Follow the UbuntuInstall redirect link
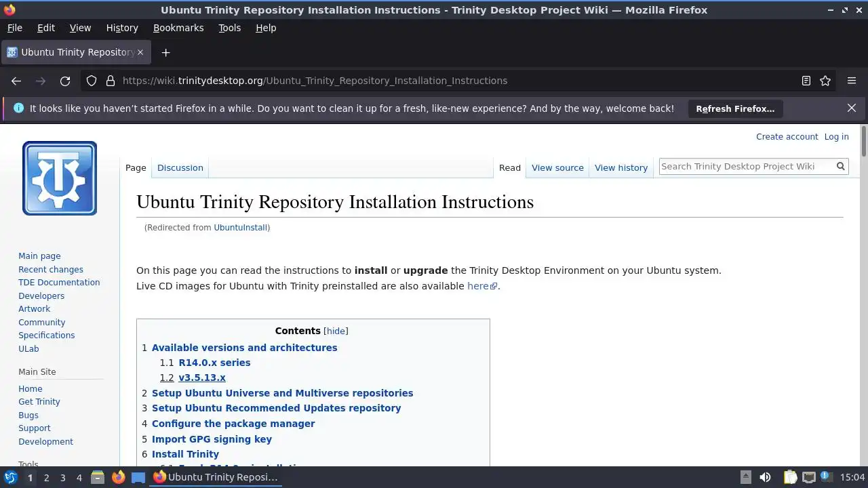 pyautogui.click(x=240, y=228)
